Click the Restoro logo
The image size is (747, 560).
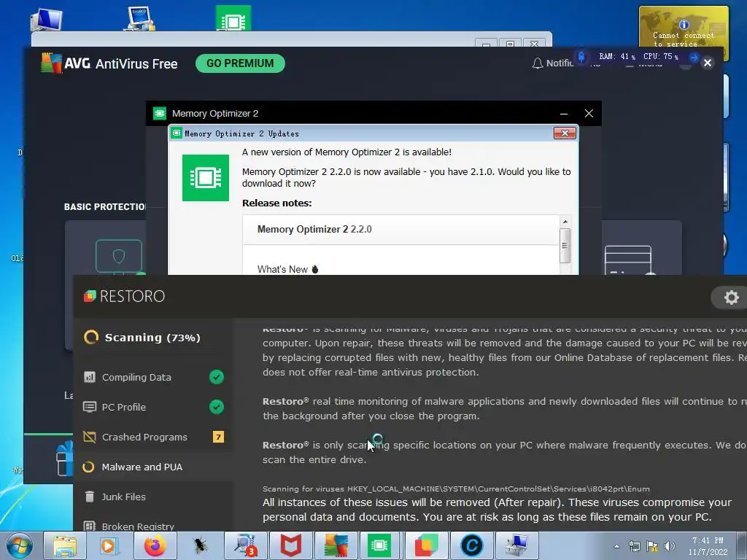click(x=124, y=296)
